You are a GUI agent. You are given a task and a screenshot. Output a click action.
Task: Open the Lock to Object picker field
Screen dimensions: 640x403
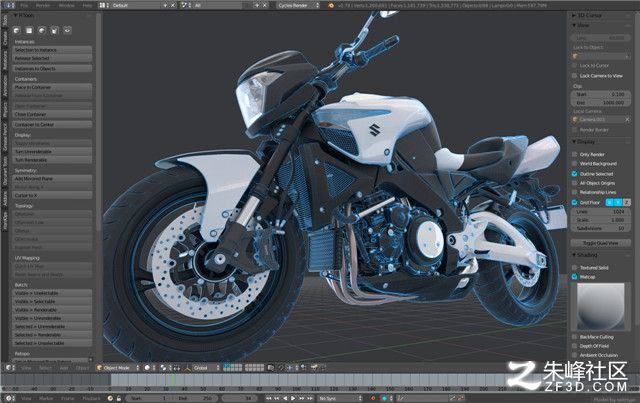click(600, 56)
